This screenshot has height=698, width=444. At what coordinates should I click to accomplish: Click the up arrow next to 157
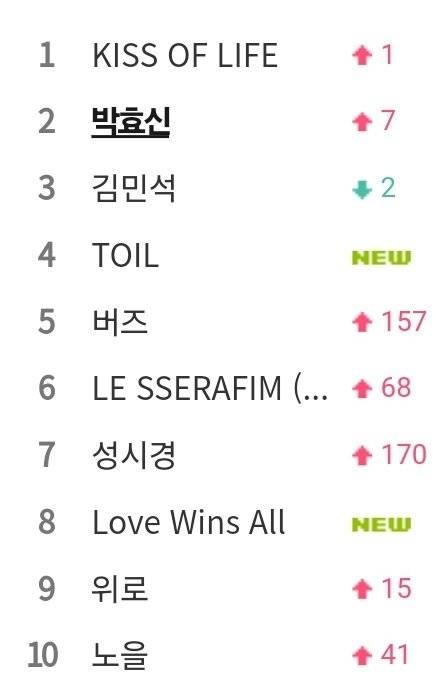(362, 322)
